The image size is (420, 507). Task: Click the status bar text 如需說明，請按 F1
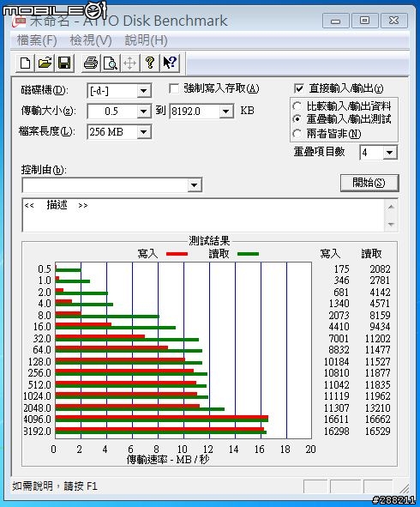(55, 486)
